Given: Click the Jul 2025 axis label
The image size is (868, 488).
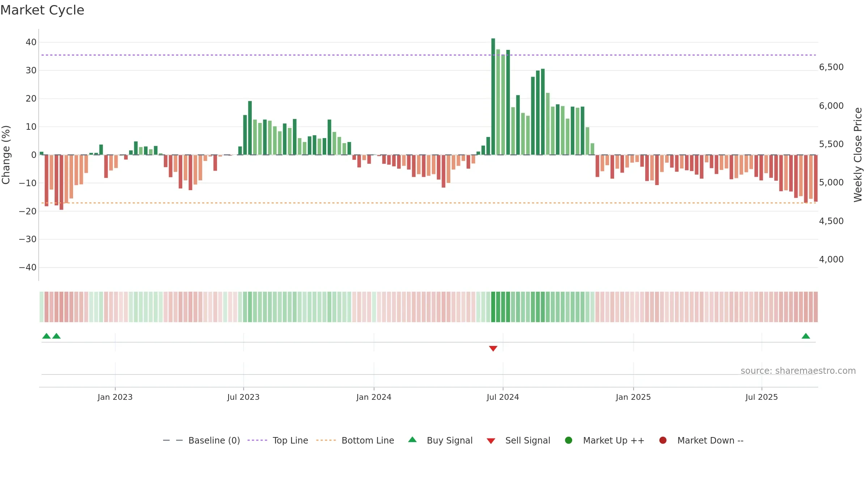Looking at the screenshot, I should tap(762, 397).
